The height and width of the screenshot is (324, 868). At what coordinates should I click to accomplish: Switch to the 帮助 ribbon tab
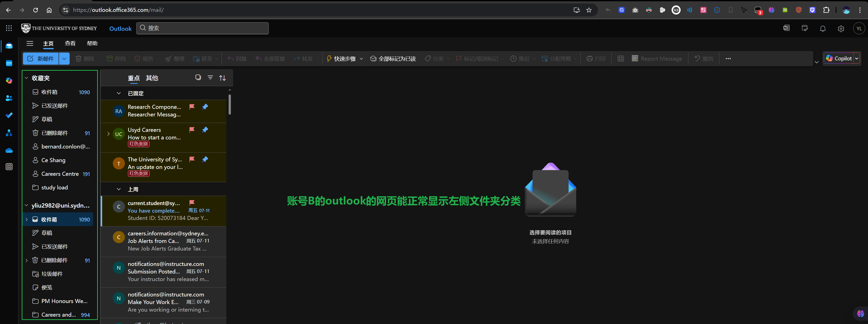(92, 43)
